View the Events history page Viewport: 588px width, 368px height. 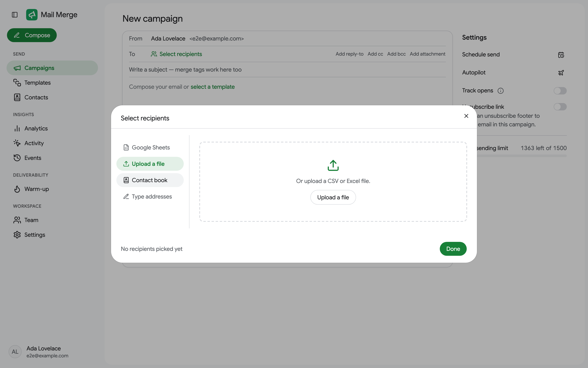coord(52,158)
